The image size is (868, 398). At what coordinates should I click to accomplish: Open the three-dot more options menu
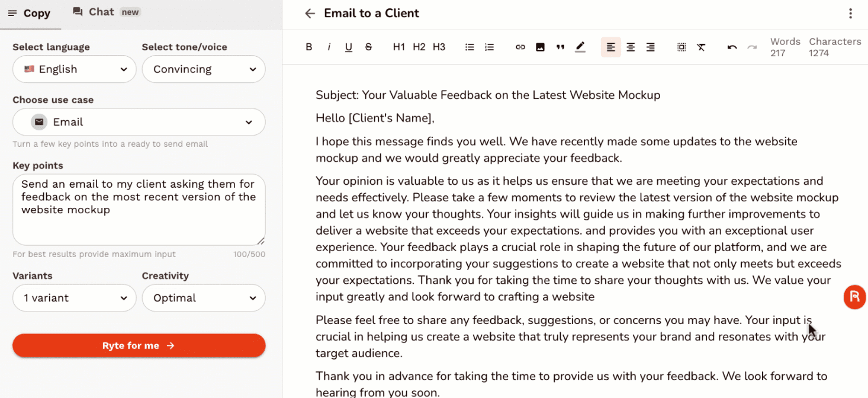tap(850, 14)
